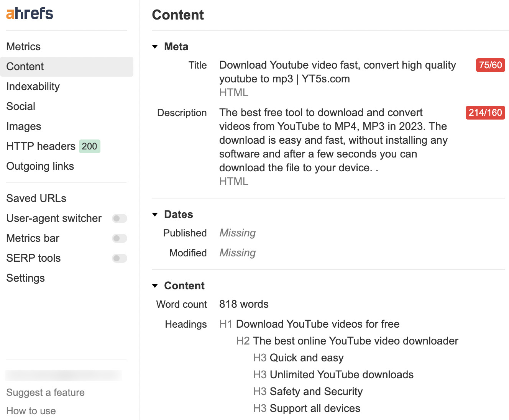Click the Suggest a feature link
This screenshot has height=420, width=509.
tap(45, 392)
